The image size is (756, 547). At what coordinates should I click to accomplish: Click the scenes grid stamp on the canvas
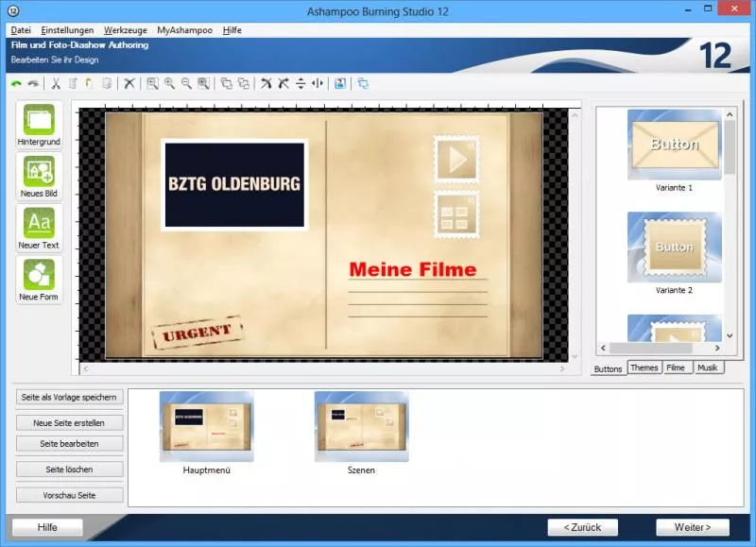click(x=456, y=215)
